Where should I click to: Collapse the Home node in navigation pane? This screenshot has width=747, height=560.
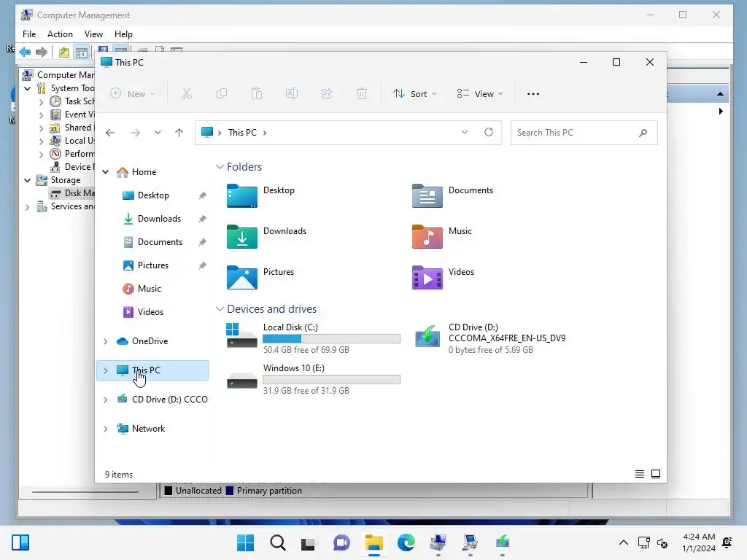(x=106, y=172)
